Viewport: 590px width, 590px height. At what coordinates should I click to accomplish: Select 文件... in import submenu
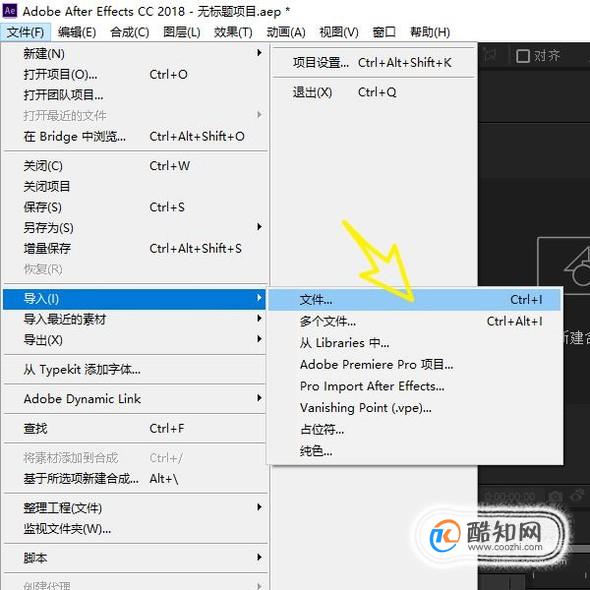(x=415, y=300)
